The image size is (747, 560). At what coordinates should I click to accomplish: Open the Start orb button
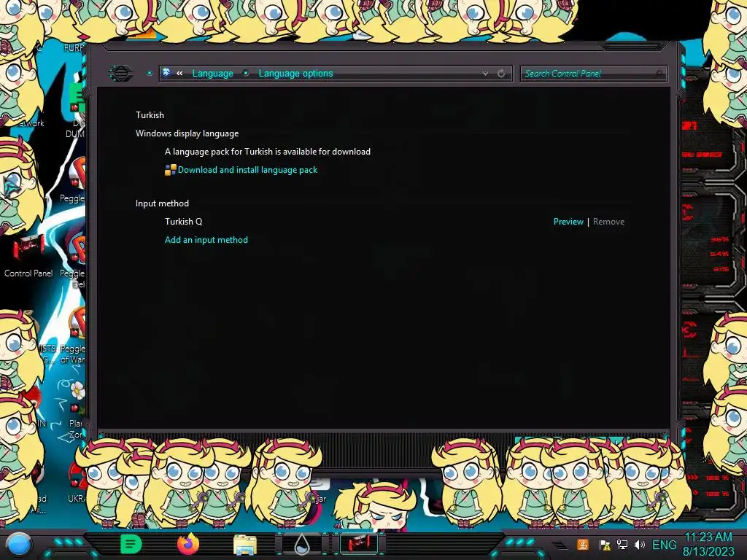click(x=19, y=544)
